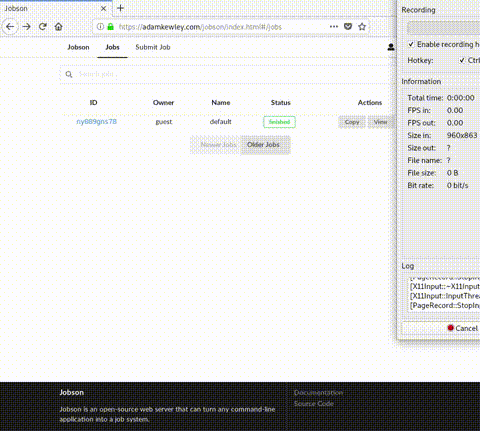
Task: Open the page actions three-dot menu
Action: pyautogui.click(x=334, y=27)
